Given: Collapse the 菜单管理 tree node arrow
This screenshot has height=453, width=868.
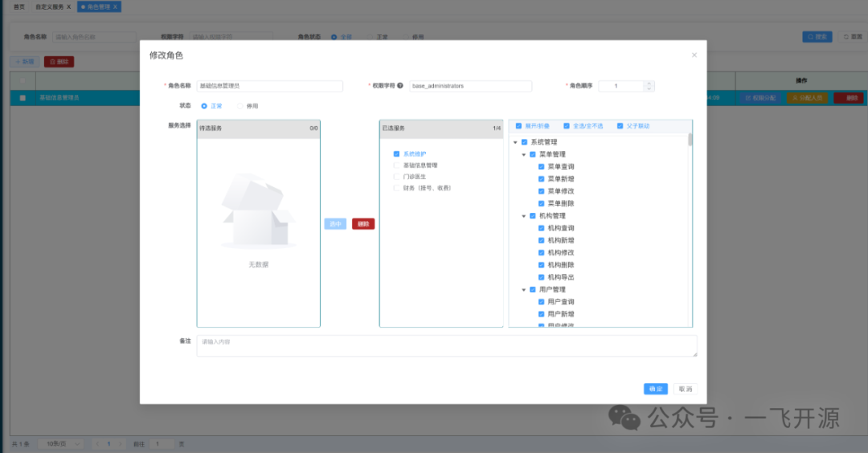Looking at the screenshot, I should pos(524,154).
